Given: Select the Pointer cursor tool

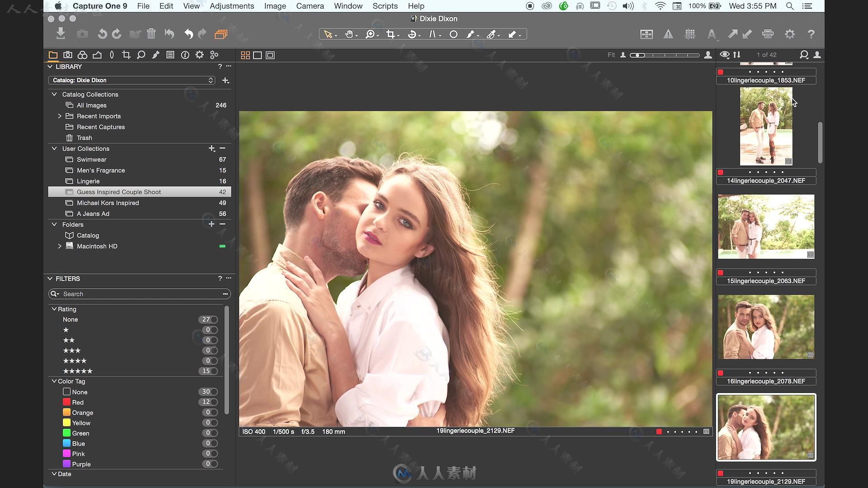Looking at the screenshot, I should pos(328,34).
